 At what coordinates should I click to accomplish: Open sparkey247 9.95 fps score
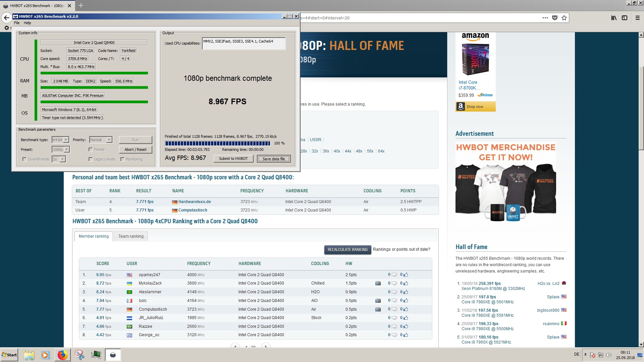coord(104,275)
